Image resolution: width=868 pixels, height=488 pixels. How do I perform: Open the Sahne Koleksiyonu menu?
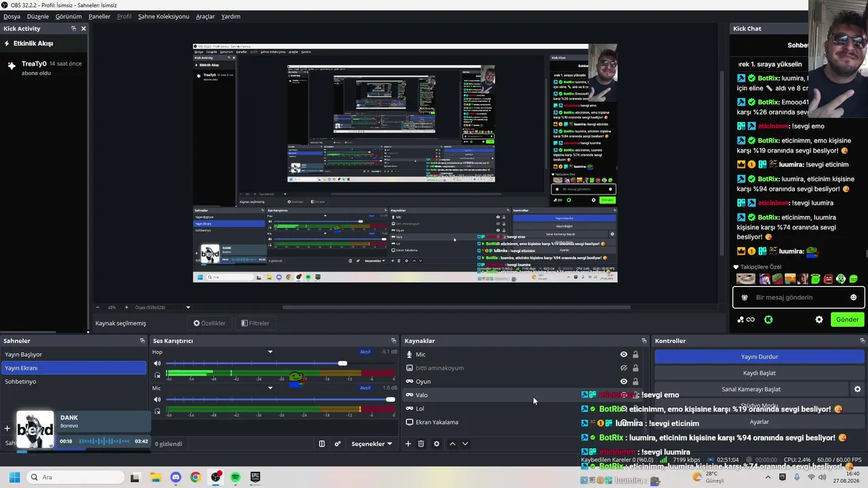pyautogui.click(x=163, y=16)
